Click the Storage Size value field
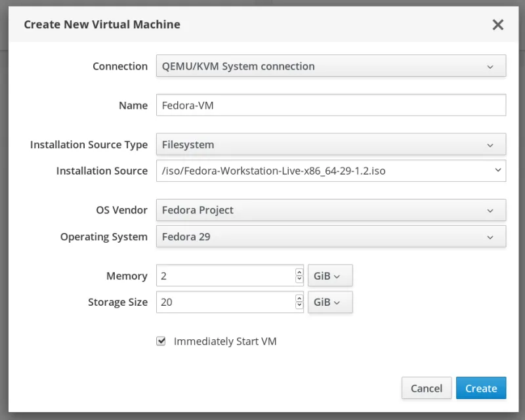 click(223, 303)
